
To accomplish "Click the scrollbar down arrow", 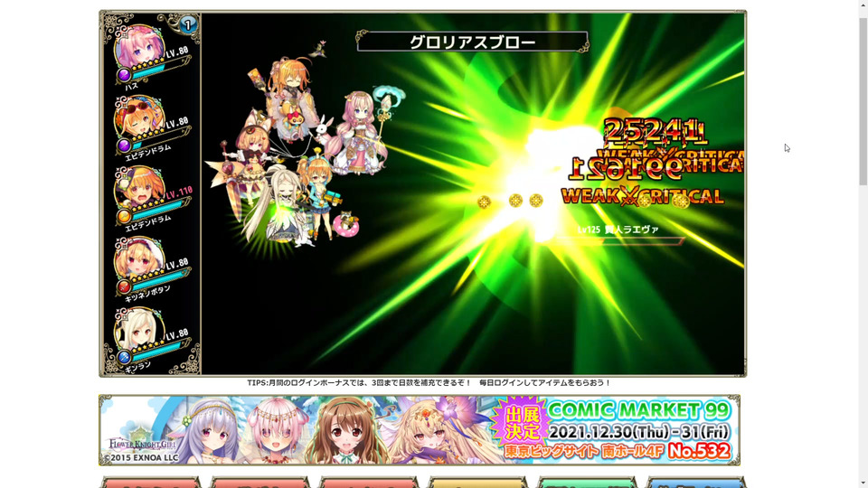I will pos(863,483).
